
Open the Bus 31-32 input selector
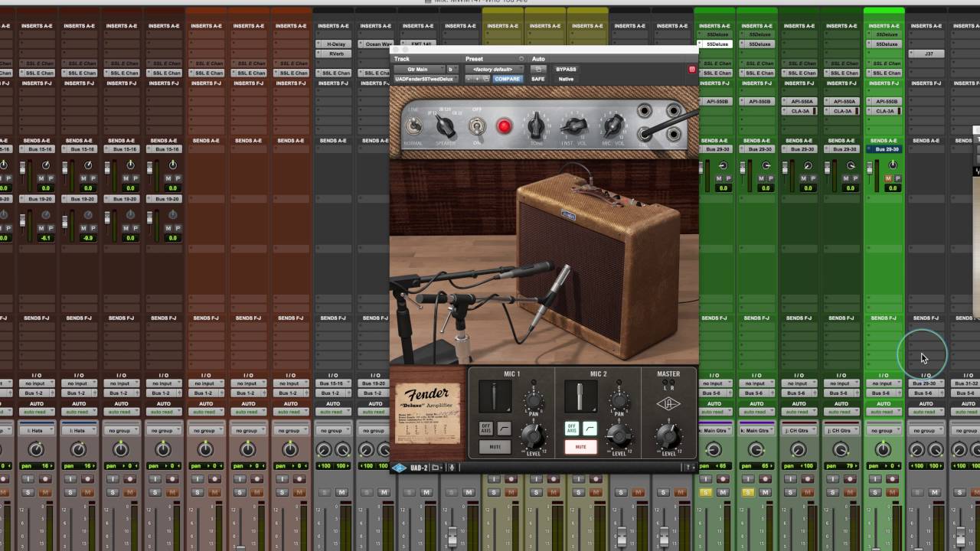(966, 383)
